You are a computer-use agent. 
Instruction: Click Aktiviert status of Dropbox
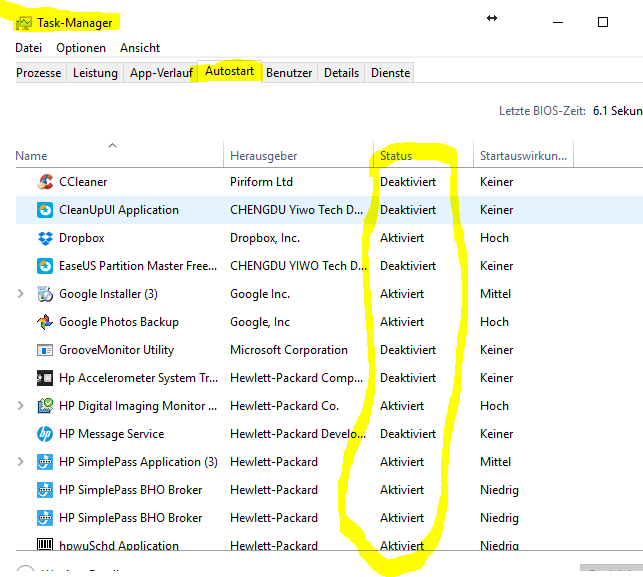[402, 238]
